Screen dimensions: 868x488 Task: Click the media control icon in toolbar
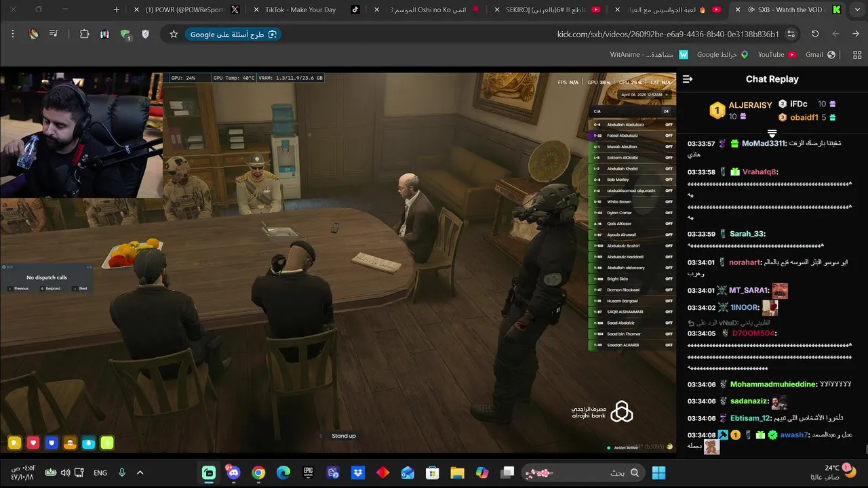click(x=54, y=34)
